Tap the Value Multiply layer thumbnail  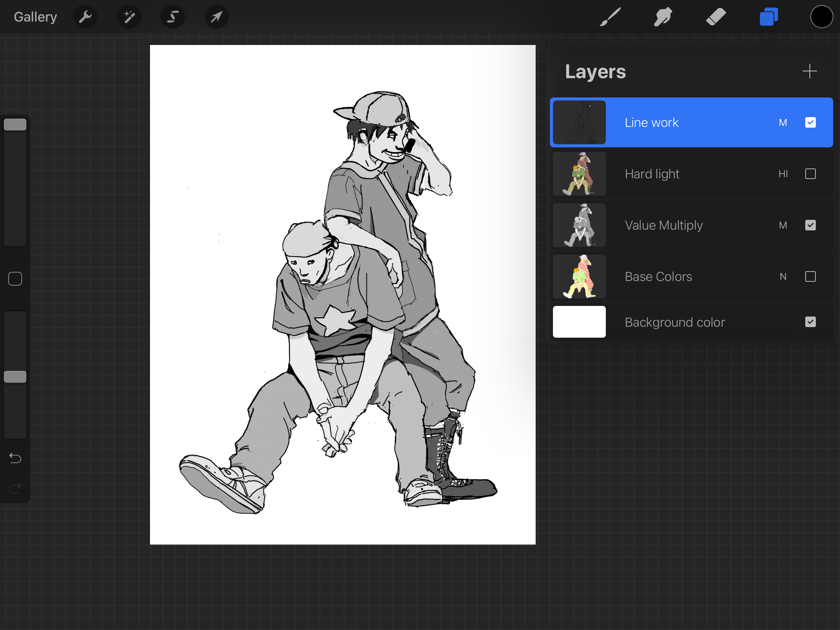coord(579,225)
